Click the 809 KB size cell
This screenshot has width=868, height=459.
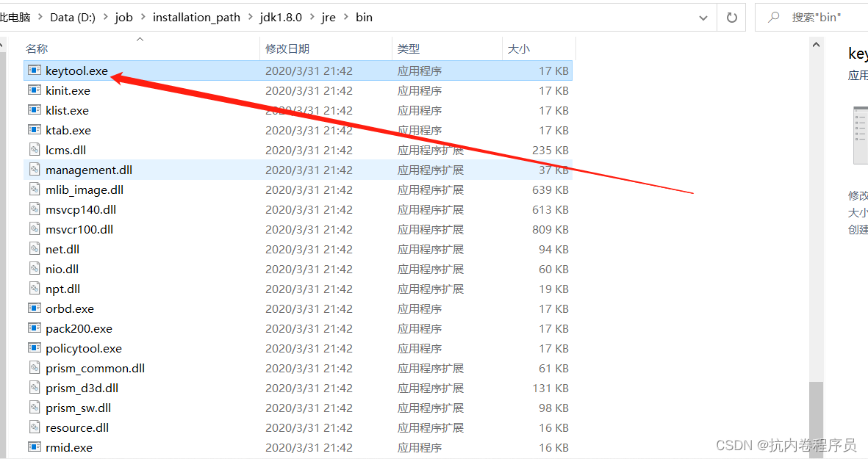[550, 229]
